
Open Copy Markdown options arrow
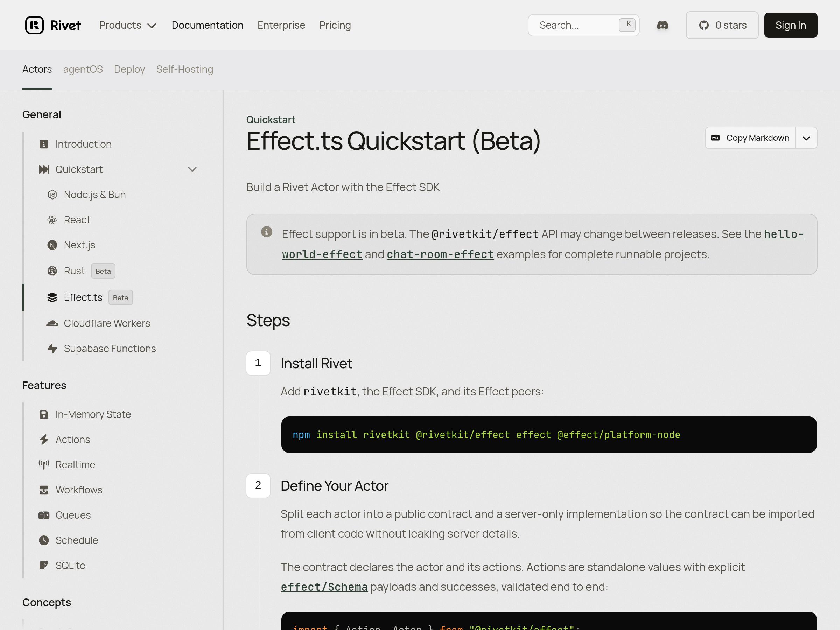point(806,138)
